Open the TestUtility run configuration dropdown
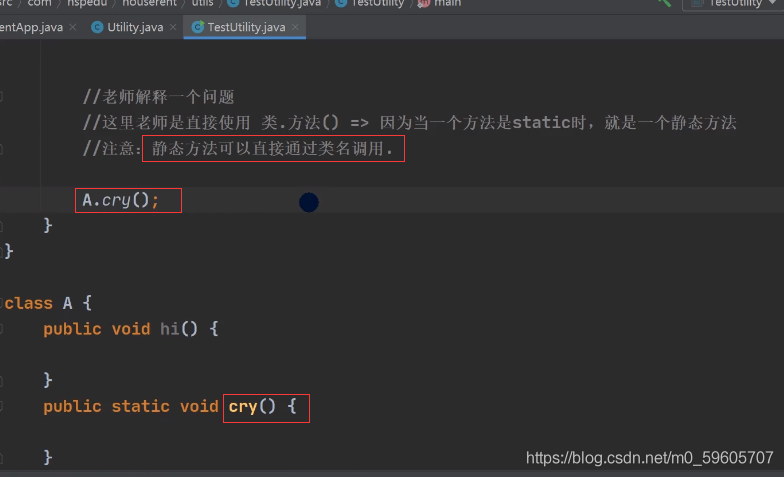The width and height of the screenshot is (784, 477). [734, 3]
